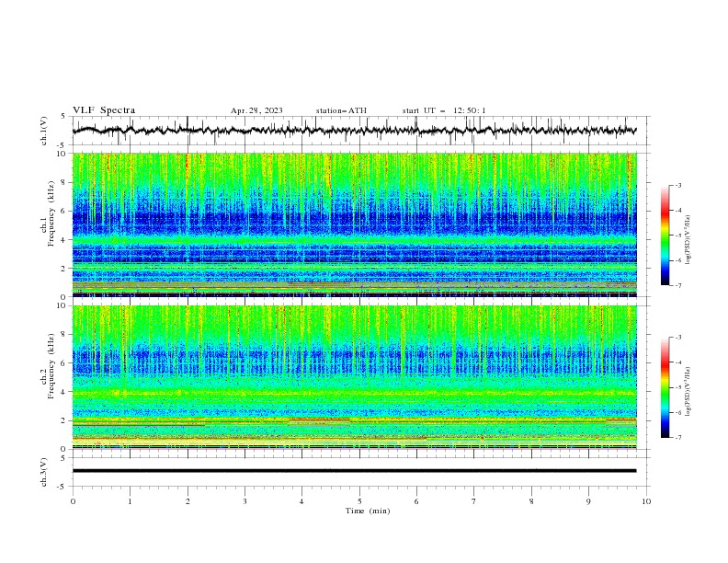Click the ch.2 spectrogram panel
The image size is (728, 563).
(x=355, y=377)
